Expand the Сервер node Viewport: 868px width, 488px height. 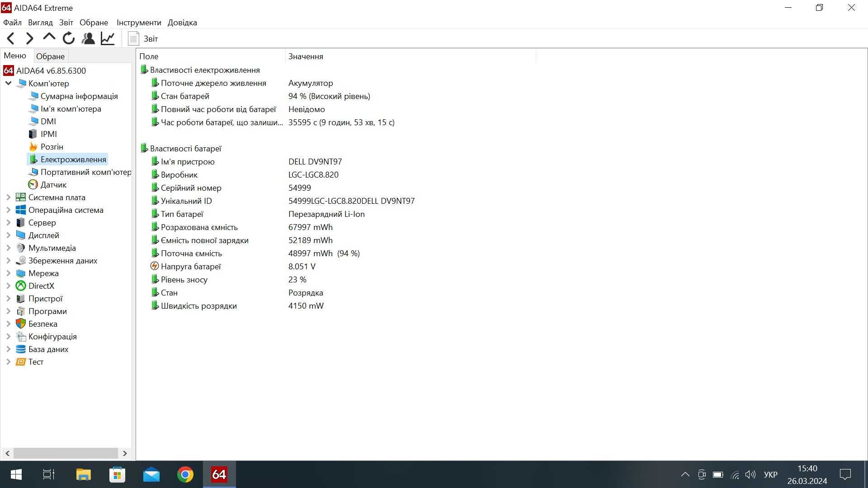tap(8, 223)
